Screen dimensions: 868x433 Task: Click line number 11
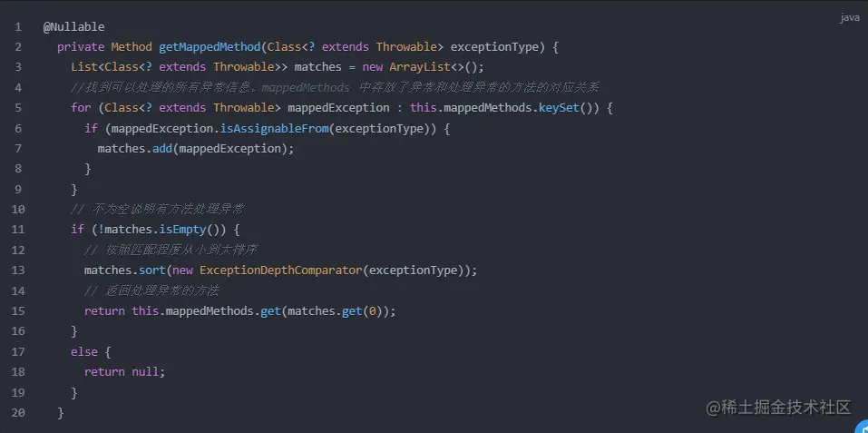18,230
